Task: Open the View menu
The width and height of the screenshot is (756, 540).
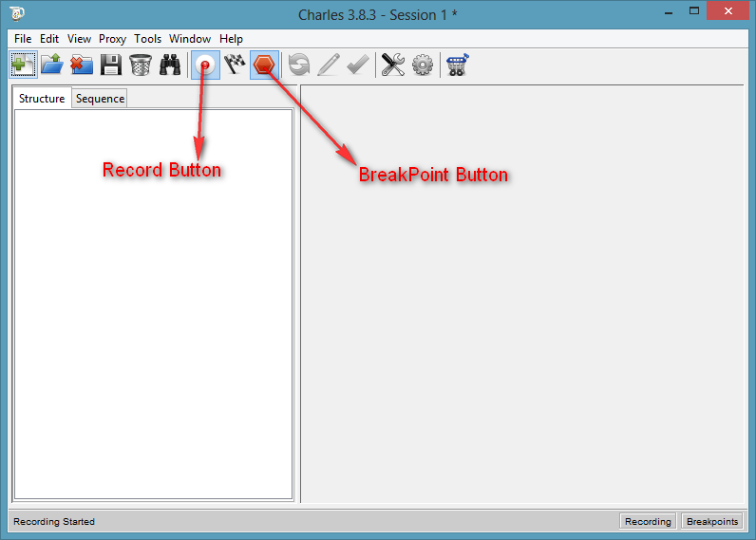Action: pos(79,39)
